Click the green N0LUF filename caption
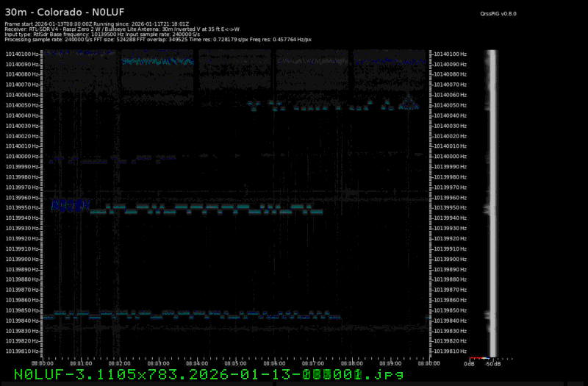 click(x=209, y=375)
